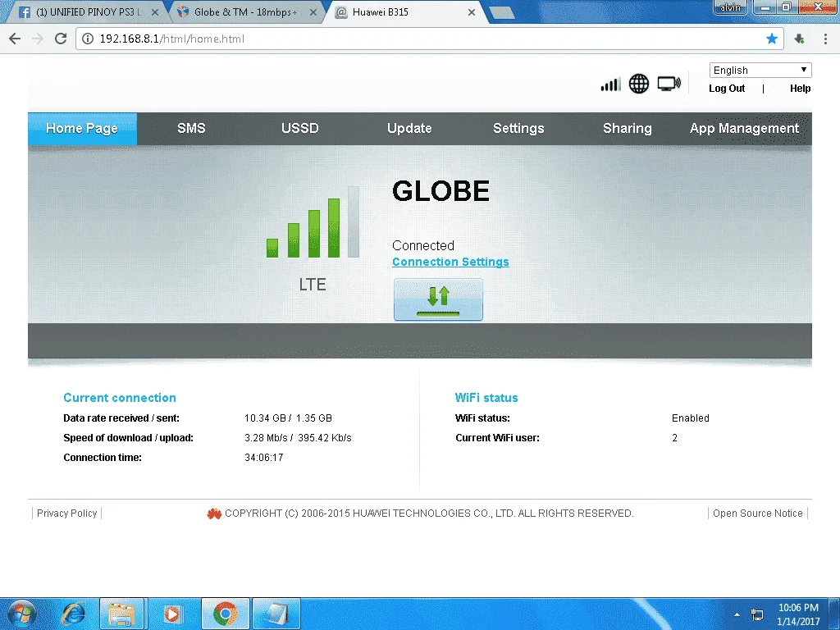Click the address bar URL field
Screen dimensions: 840x630
[x=428, y=39]
